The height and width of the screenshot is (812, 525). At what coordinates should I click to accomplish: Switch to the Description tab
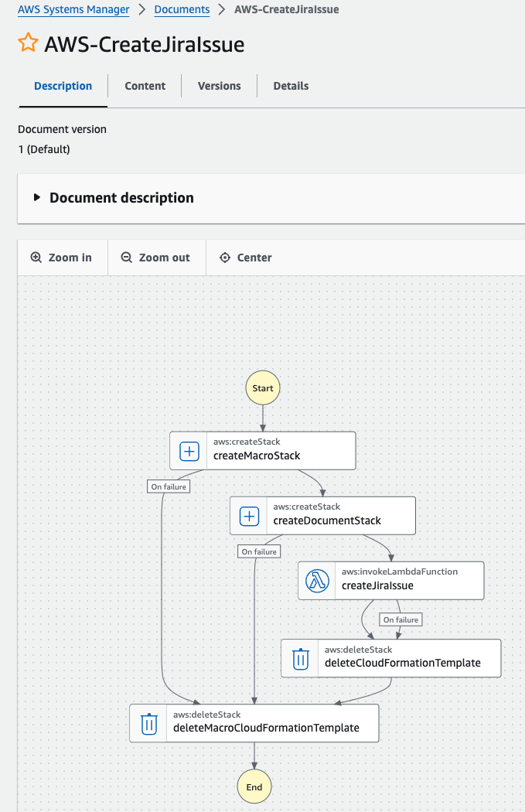tap(63, 86)
